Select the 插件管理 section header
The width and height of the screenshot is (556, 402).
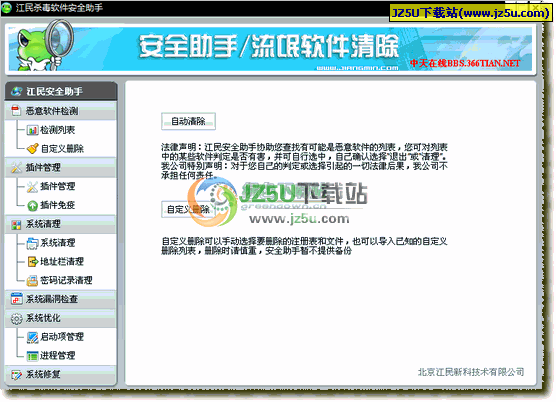61,167
